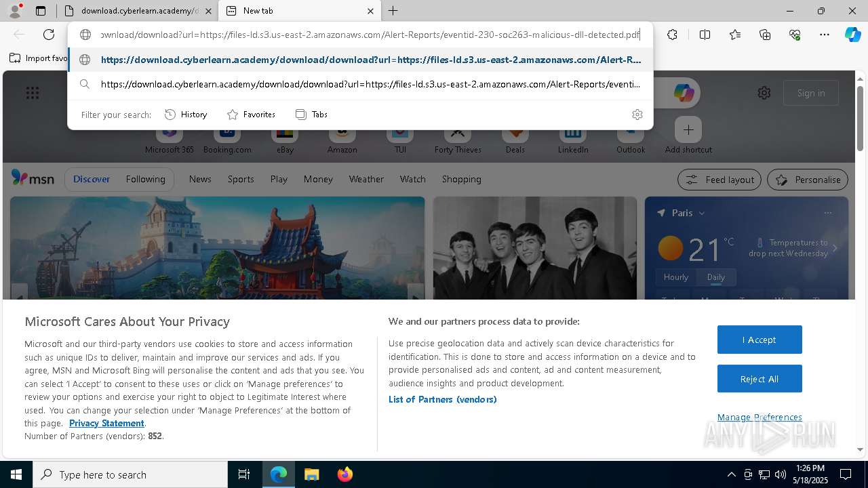This screenshot has height=488, width=868.
Task: Open File Explorer from the taskbar
Action: click(x=311, y=474)
